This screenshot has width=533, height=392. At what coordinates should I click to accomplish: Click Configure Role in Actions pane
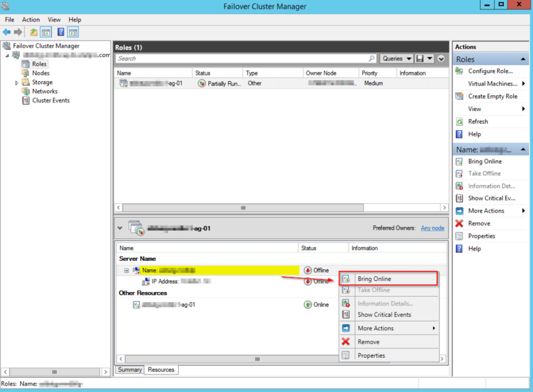coord(490,71)
